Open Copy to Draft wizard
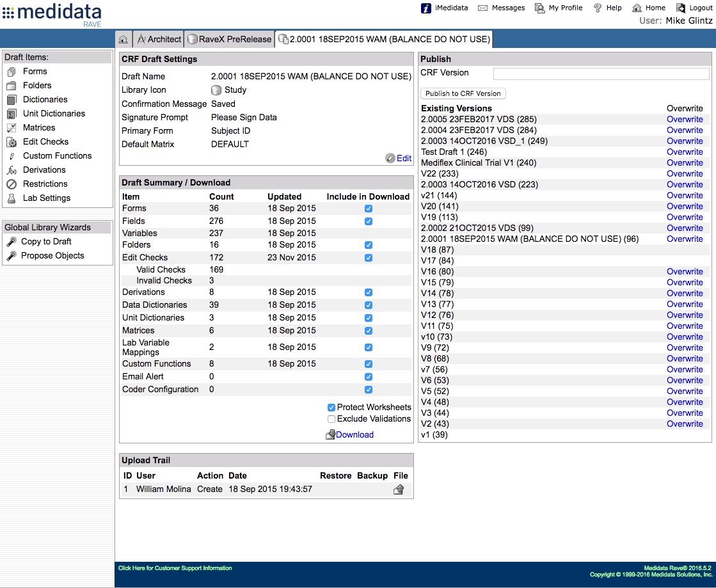Image resolution: width=716 pixels, height=588 pixels. pos(46,241)
